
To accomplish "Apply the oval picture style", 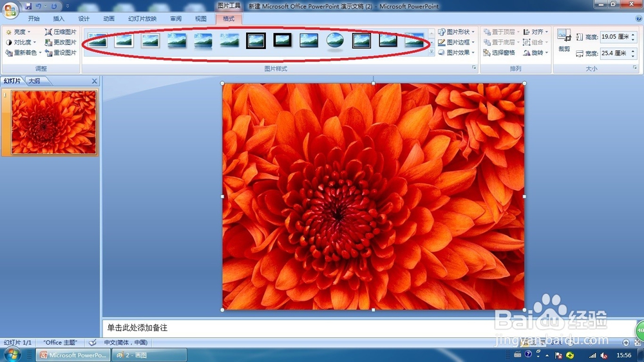I will pos(335,41).
